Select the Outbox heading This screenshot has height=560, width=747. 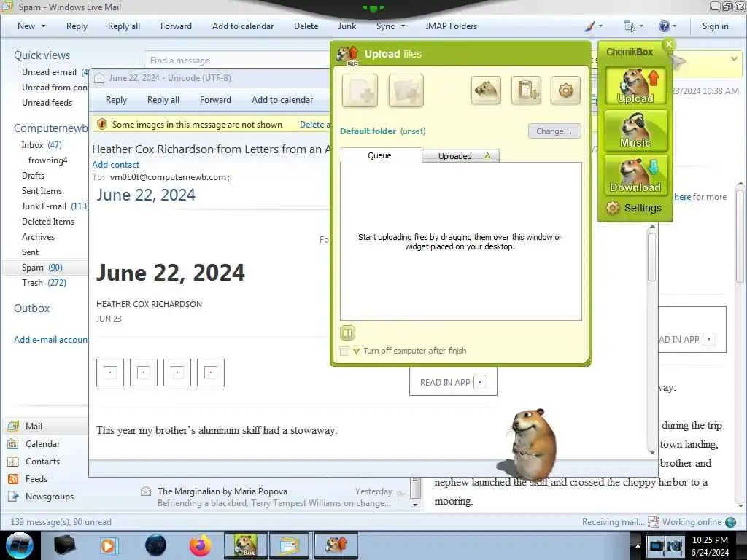[x=32, y=308]
